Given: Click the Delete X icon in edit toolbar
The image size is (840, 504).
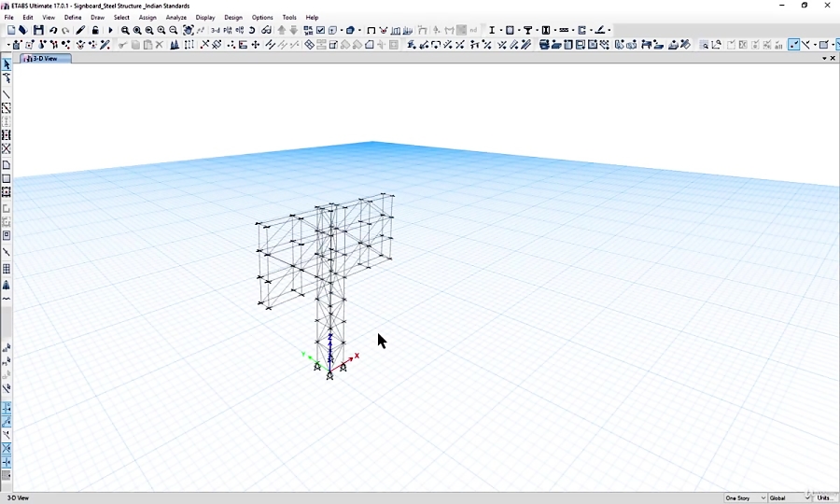Looking at the screenshot, I should (159, 45).
